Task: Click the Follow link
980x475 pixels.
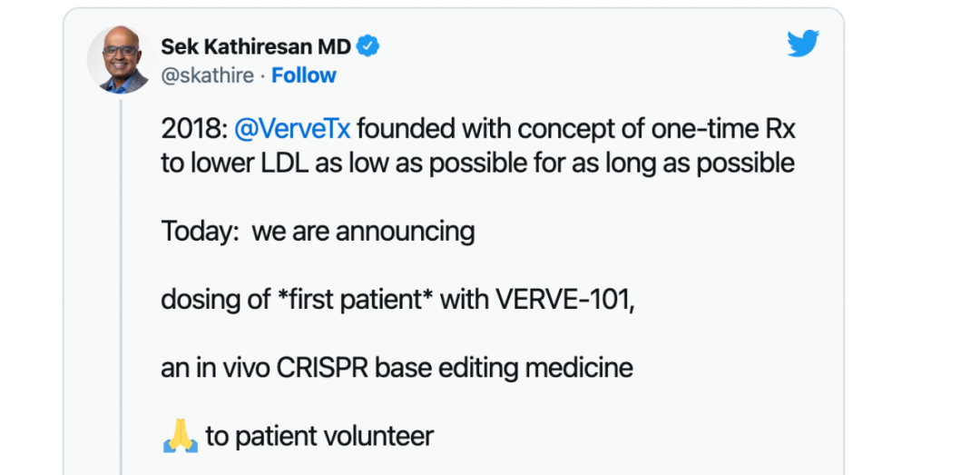Action: (304, 75)
